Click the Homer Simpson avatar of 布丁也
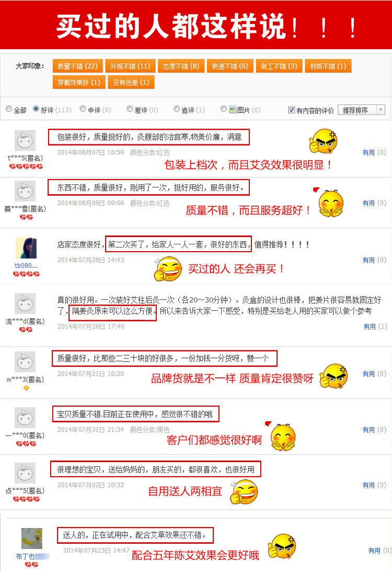 32,539
